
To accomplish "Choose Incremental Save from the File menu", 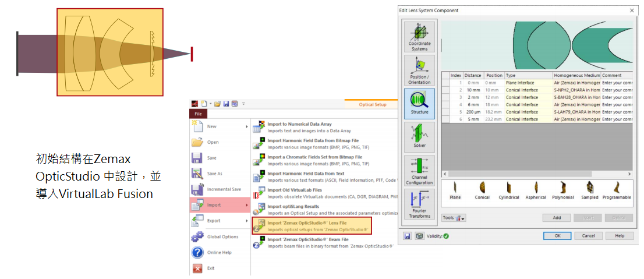I will [220, 189].
